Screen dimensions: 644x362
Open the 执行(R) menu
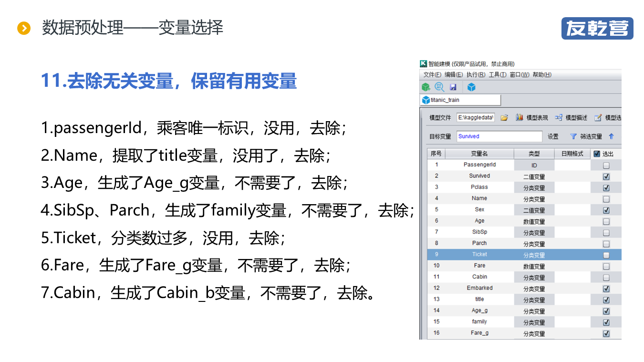476,75
